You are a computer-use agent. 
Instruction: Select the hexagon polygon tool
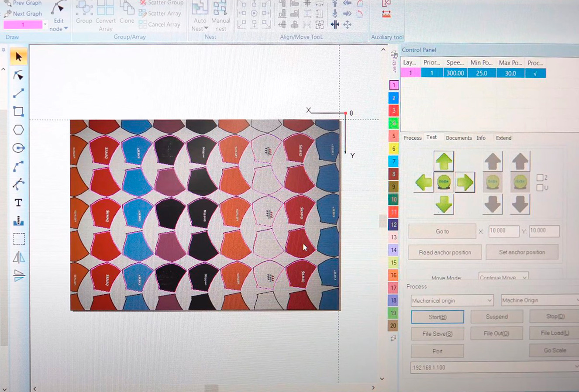[18, 130]
